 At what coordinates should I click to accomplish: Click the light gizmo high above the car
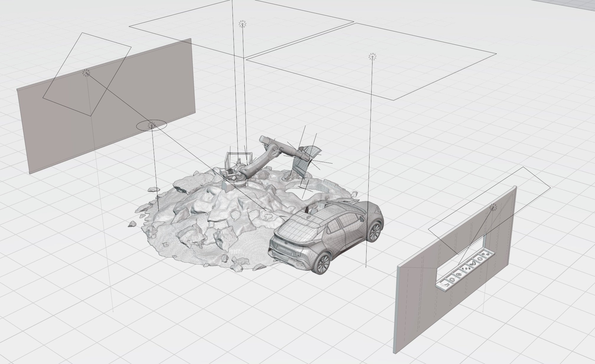point(372,57)
